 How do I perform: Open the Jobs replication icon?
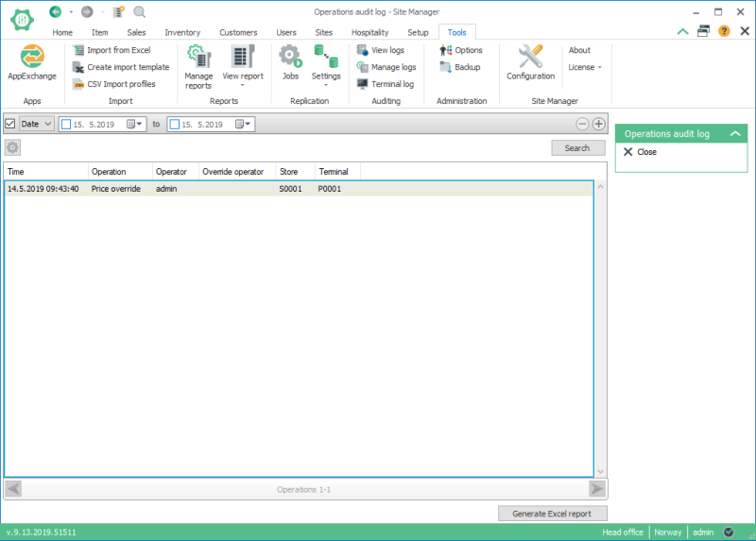pyautogui.click(x=290, y=58)
